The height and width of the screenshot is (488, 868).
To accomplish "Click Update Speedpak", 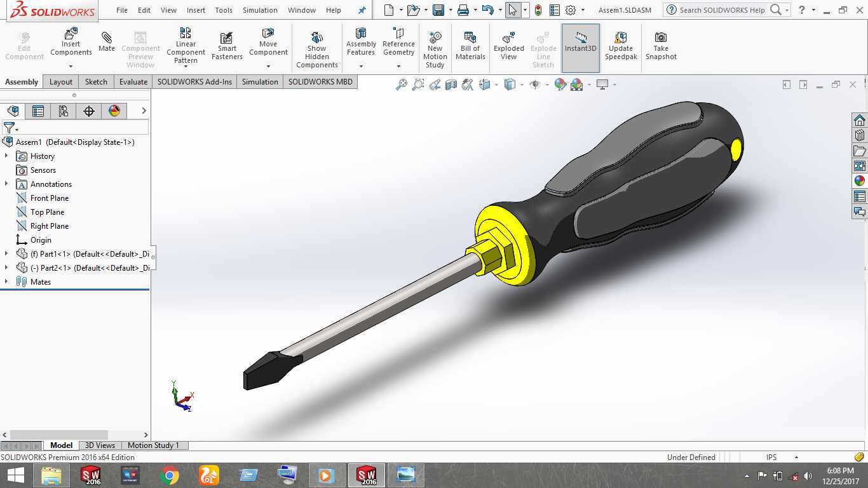I will click(621, 46).
